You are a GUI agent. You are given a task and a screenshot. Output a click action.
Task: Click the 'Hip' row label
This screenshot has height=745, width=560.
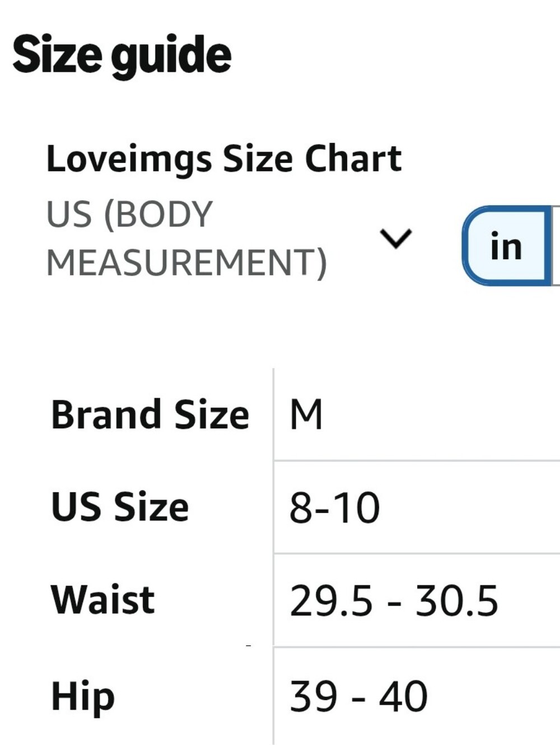[83, 696]
